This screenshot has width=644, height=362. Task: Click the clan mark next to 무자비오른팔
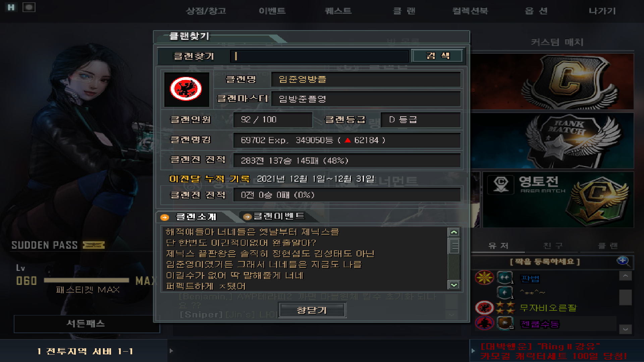click(484, 307)
